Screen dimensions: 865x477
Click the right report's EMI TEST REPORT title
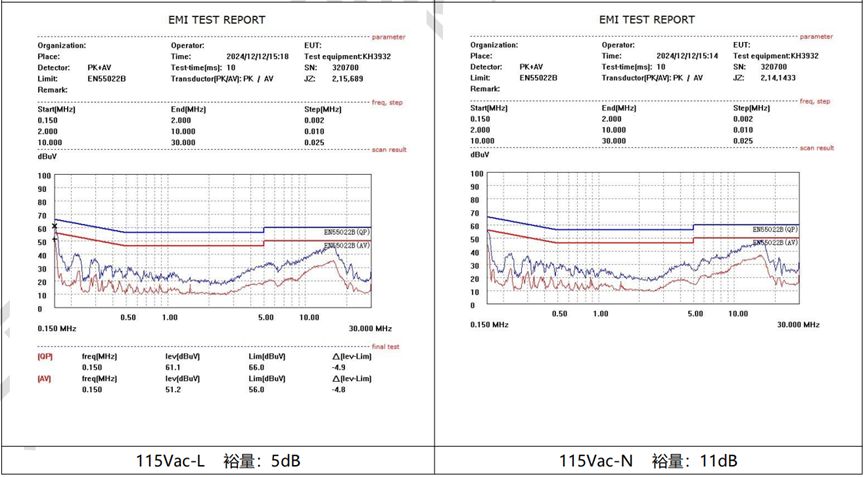[647, 19]
